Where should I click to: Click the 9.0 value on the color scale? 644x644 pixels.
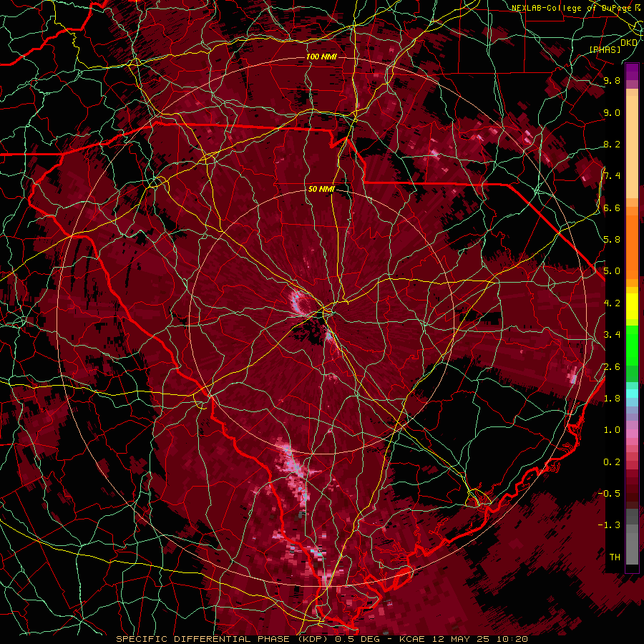(x=612, y=112)
